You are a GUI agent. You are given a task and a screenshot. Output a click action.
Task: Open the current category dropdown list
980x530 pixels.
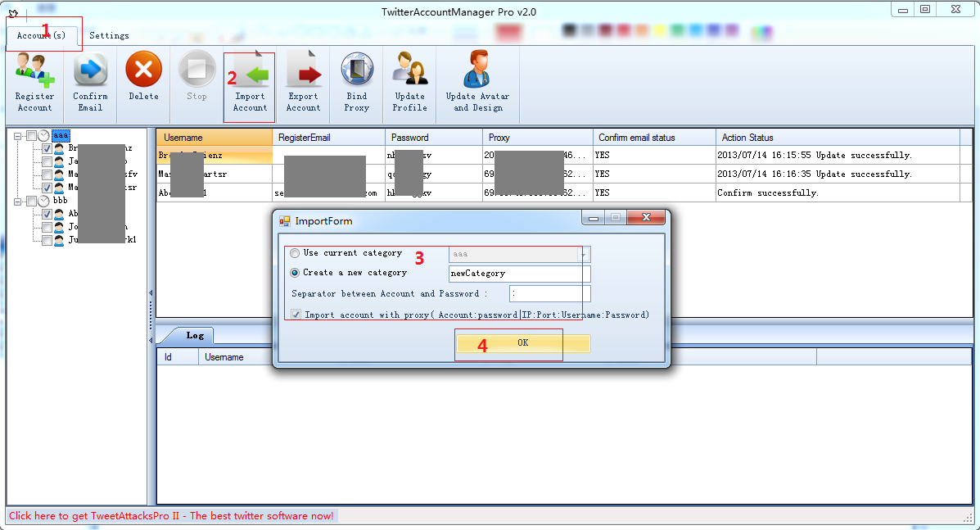584,255
